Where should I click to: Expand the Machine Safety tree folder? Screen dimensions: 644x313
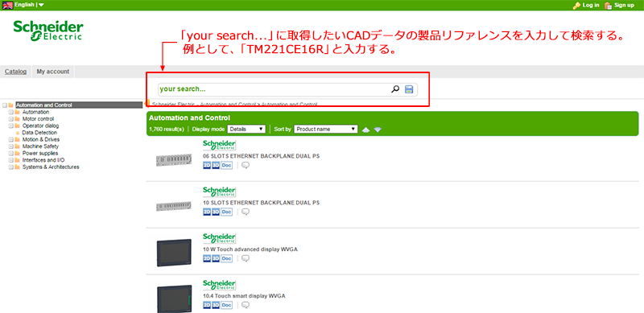11,146
